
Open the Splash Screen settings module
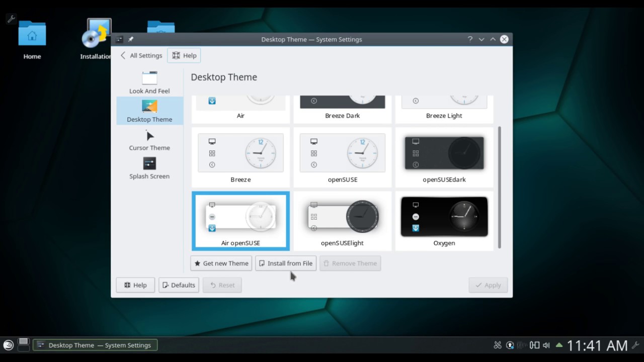(x=149, y=168)
